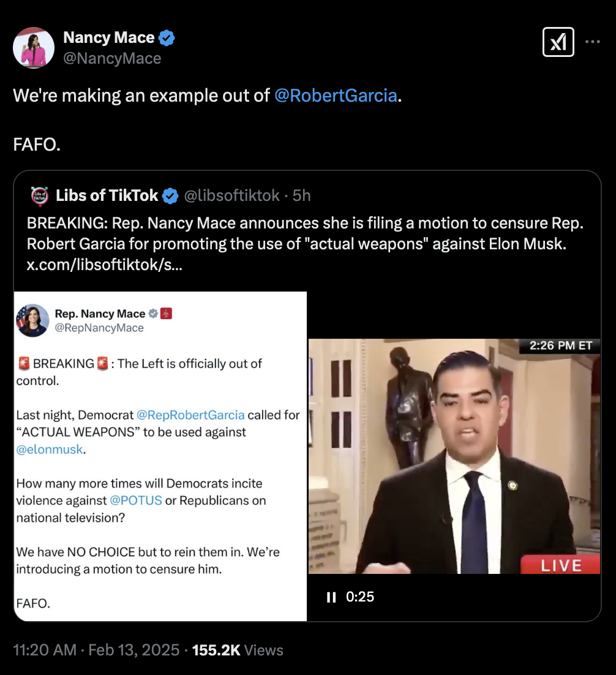Pause the video with the pause button

(x=331, y=597)
